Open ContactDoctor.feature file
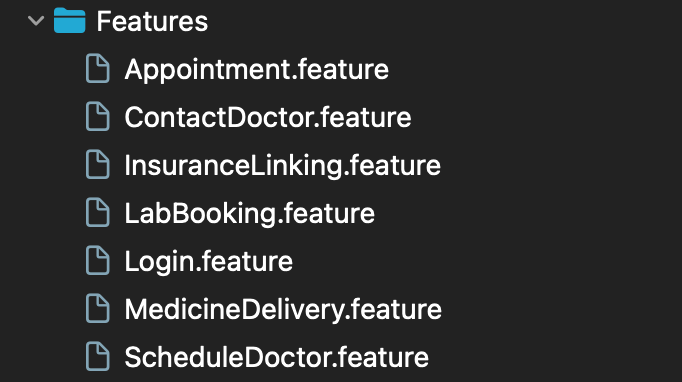Screen dimensions: 682x382 point(267,117)
